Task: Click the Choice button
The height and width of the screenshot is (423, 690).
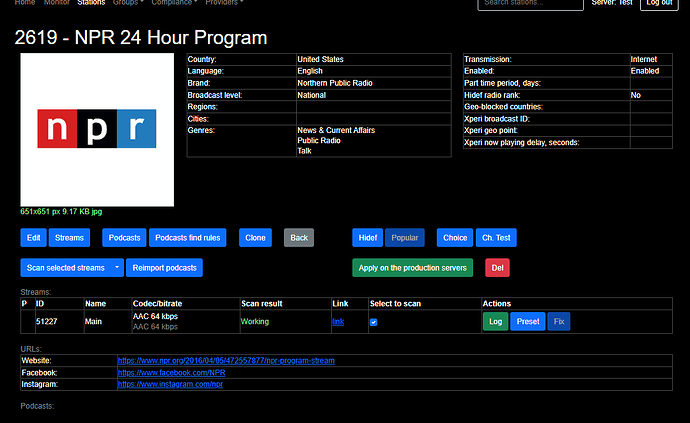Action: click(455, 238)
